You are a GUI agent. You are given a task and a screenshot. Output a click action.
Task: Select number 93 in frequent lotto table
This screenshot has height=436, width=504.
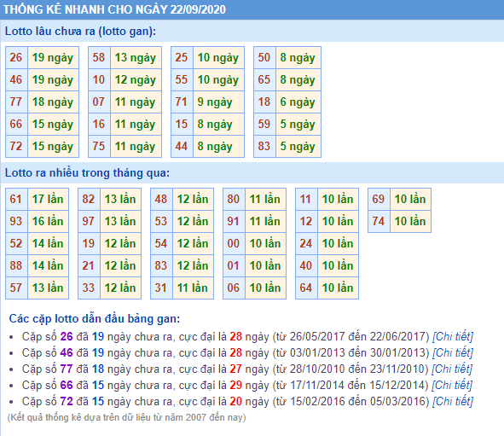click(16, 221)
